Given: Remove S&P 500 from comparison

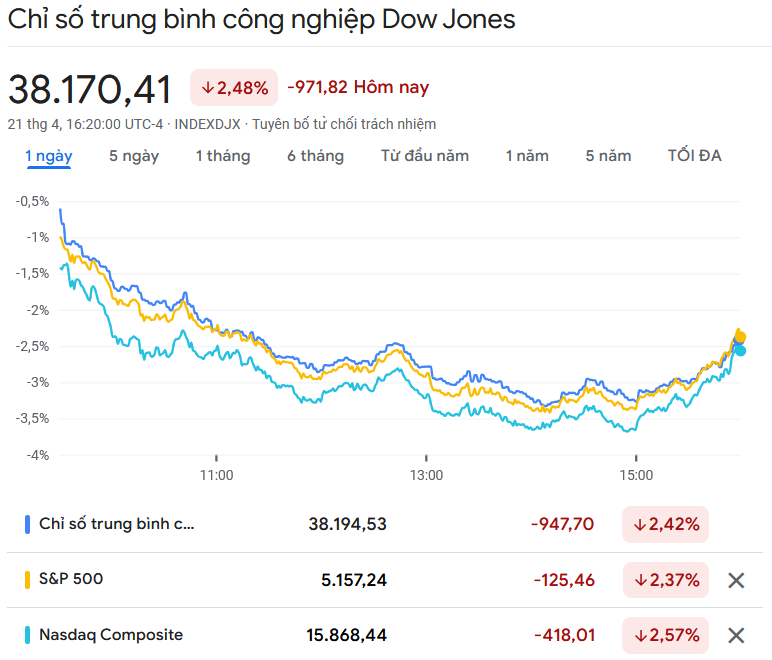Looking at the screenshot, I should [736, 580].
